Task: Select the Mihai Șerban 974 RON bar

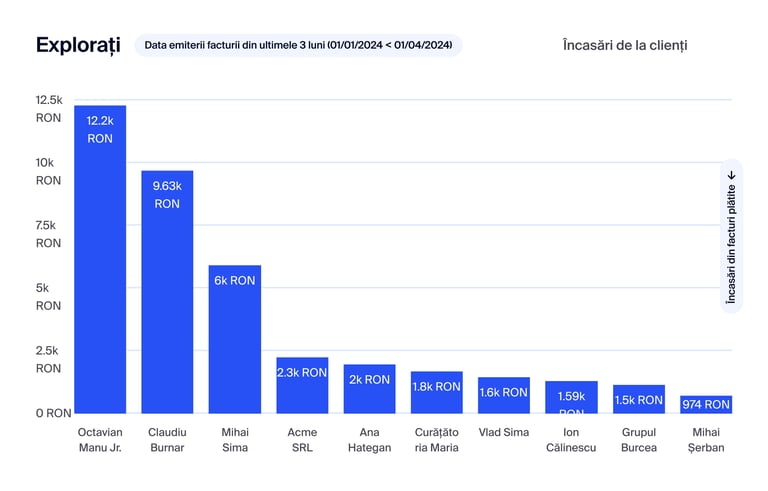Action: pyautogui.click(x=706, y=405)
